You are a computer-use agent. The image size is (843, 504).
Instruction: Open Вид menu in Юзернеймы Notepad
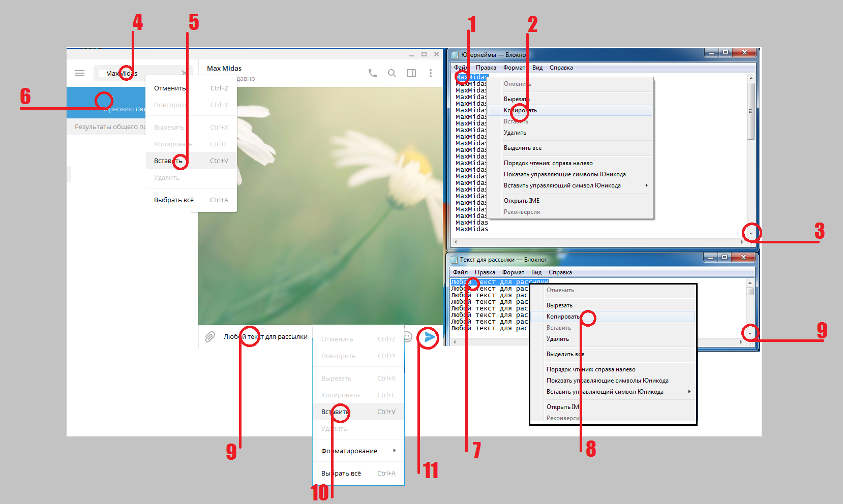point(537,68)
